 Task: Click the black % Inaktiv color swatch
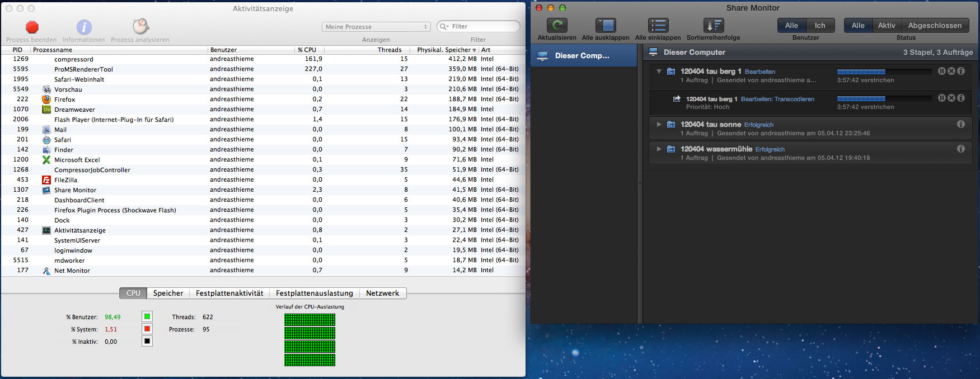[147, 341]
